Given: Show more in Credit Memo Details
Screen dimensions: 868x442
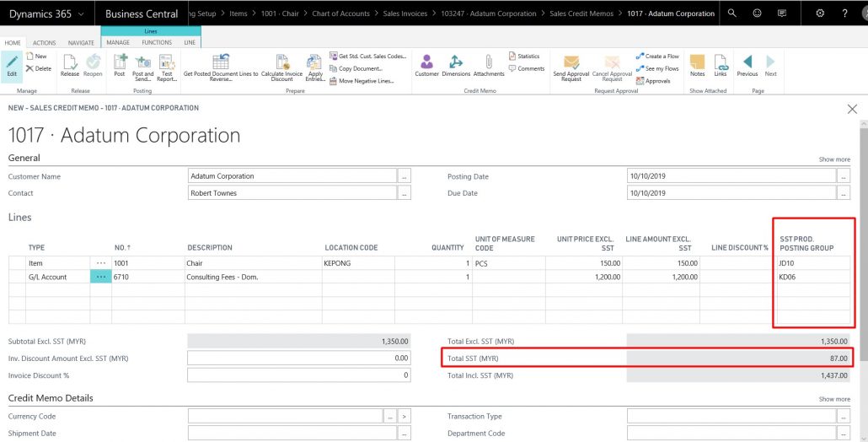Looking at the screenshot, I should click(x=834, y=399).
